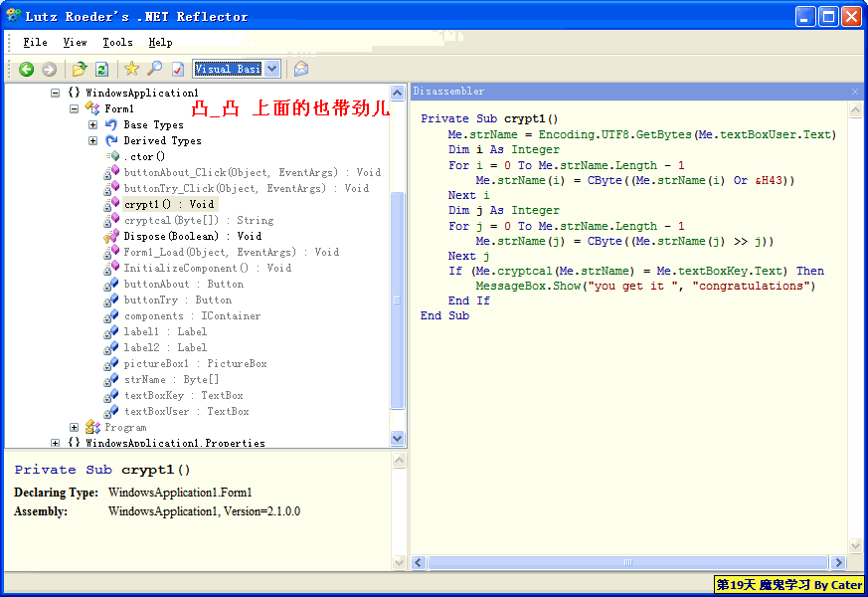The height and width of the screenshot is (597, 868).
Task: Collapse the WindowsApplication1 namespace node
Action: (56, 94)
